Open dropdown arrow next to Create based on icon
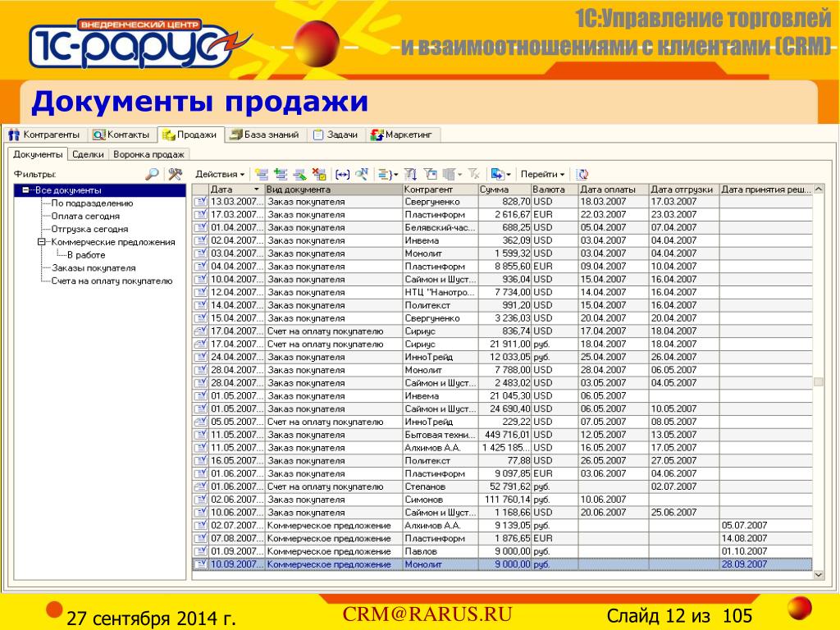The width and height of the screenshot is (840, 630). coord(509,175)
